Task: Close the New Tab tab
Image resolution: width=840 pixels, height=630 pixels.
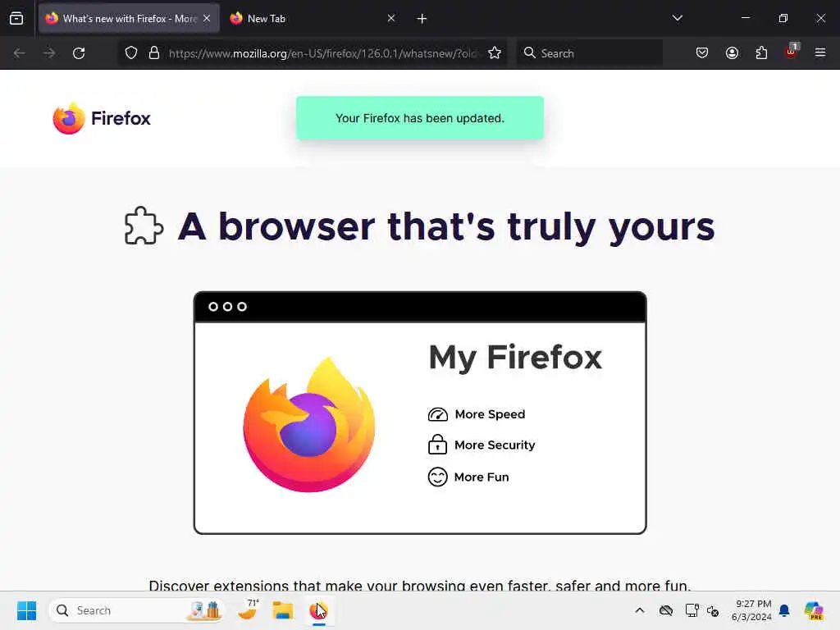Action: [x=391, y=19]
